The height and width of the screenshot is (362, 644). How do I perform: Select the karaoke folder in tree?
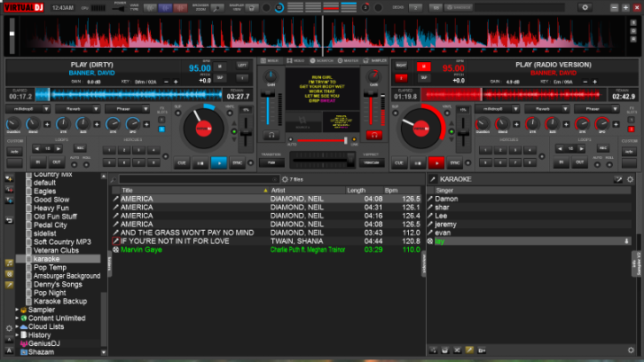pyautogui.click(x=46, y=259)
